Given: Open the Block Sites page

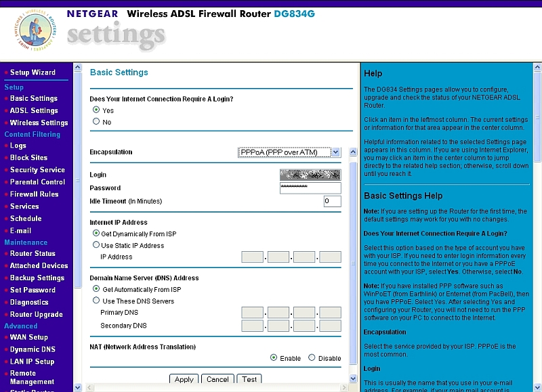Looking at the screenshot, I should 30,158.
